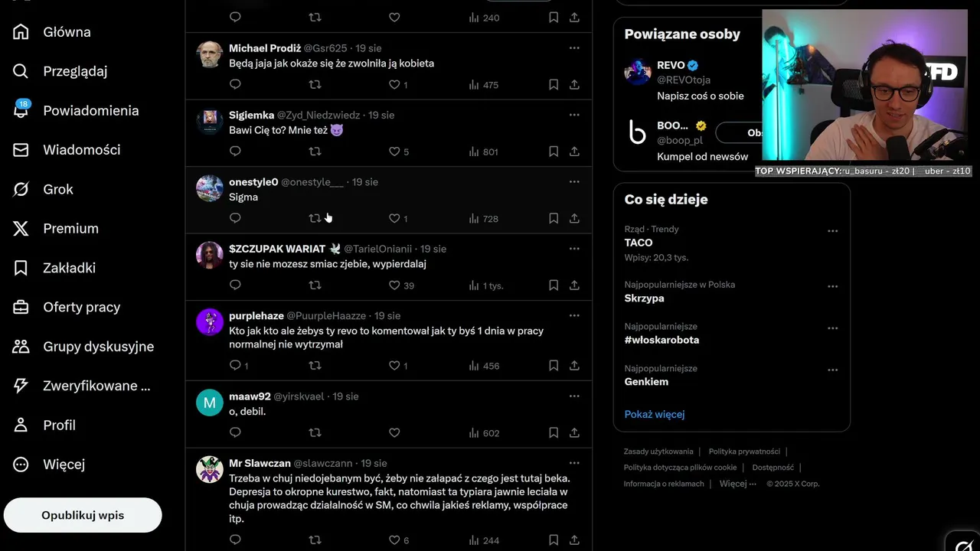980x551 pixels.
Task: Bookmark the tweet by purplehaze
Action: pos(554,366)
